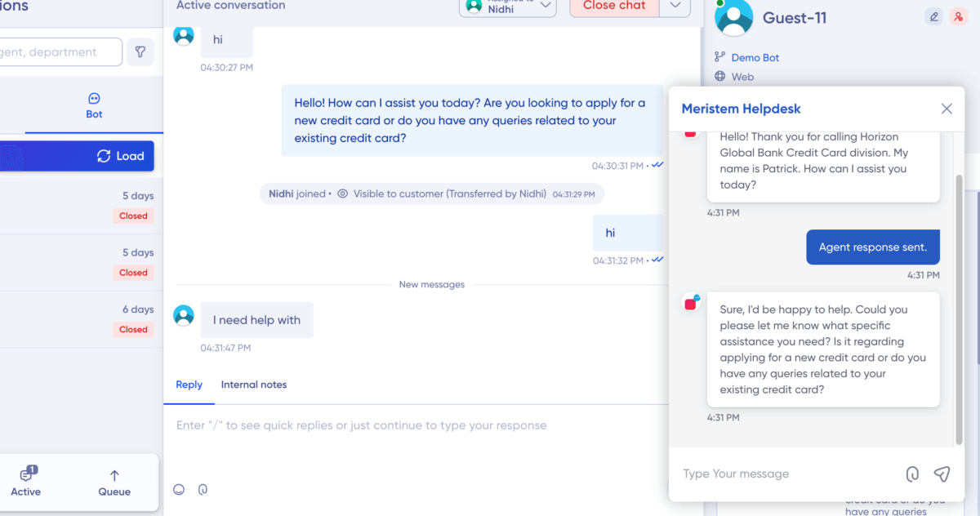This screenshot has height=516, width=980.
Task: Switch to the Internal notes tab
Action: pos(253,385)
